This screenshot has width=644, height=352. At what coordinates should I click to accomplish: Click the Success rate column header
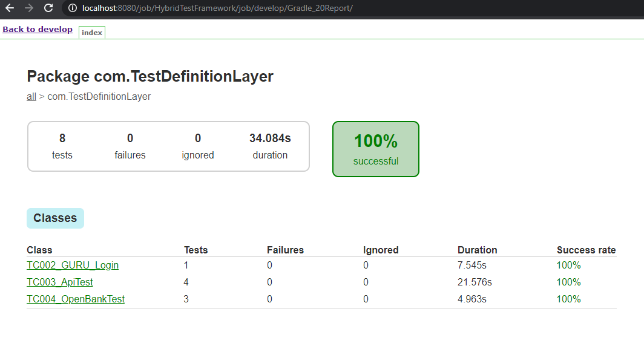coord(586,250)
